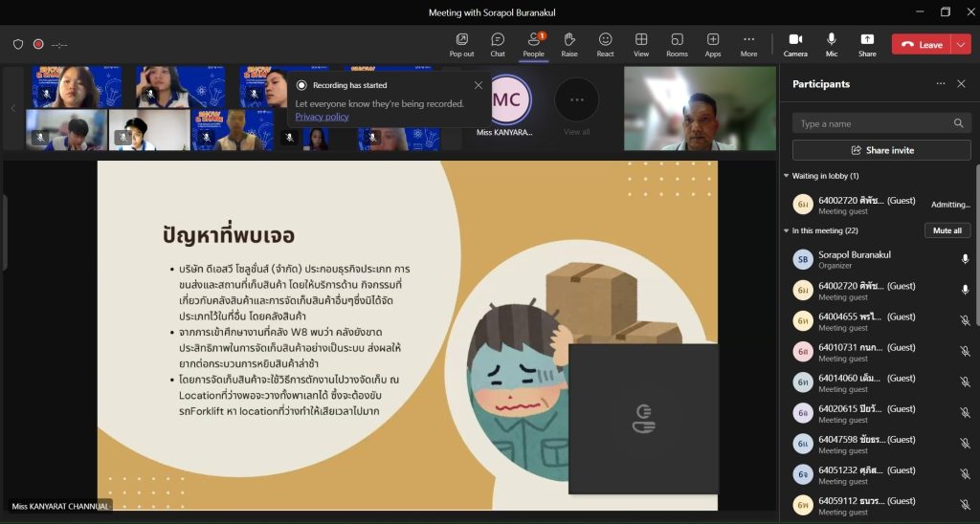Click Sorapol Buranakul's microphone icon

tap(965, 259)
